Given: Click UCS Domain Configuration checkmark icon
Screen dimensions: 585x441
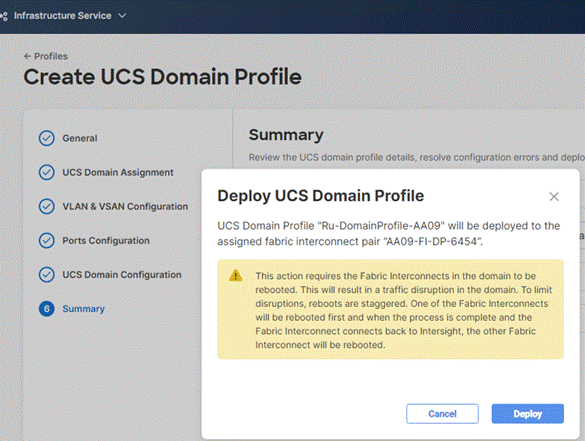Looking at the screenshot, I should 47,275.
